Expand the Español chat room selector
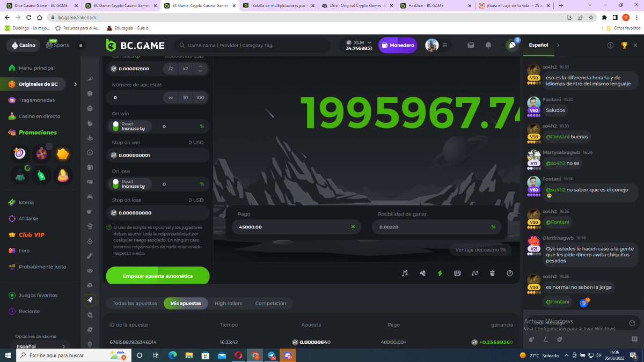This screenshot has height=362, width=644. [558, 46]
